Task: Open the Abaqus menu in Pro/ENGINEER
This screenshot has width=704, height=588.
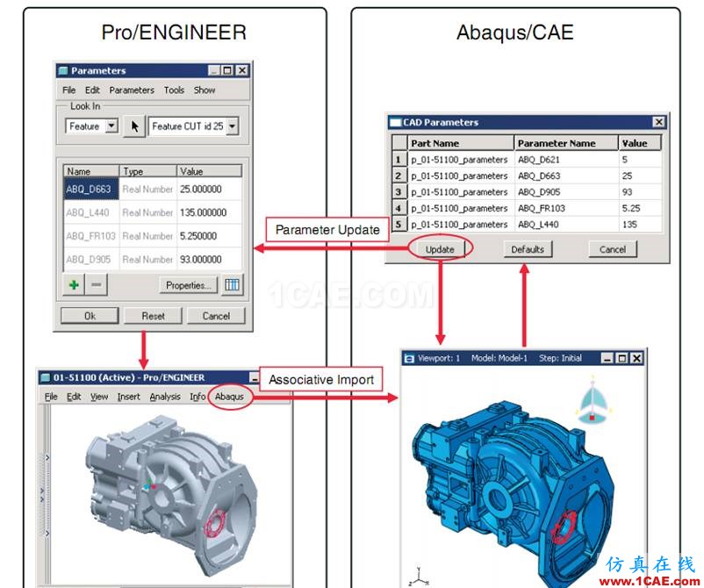Action: [x=229, y=397]
